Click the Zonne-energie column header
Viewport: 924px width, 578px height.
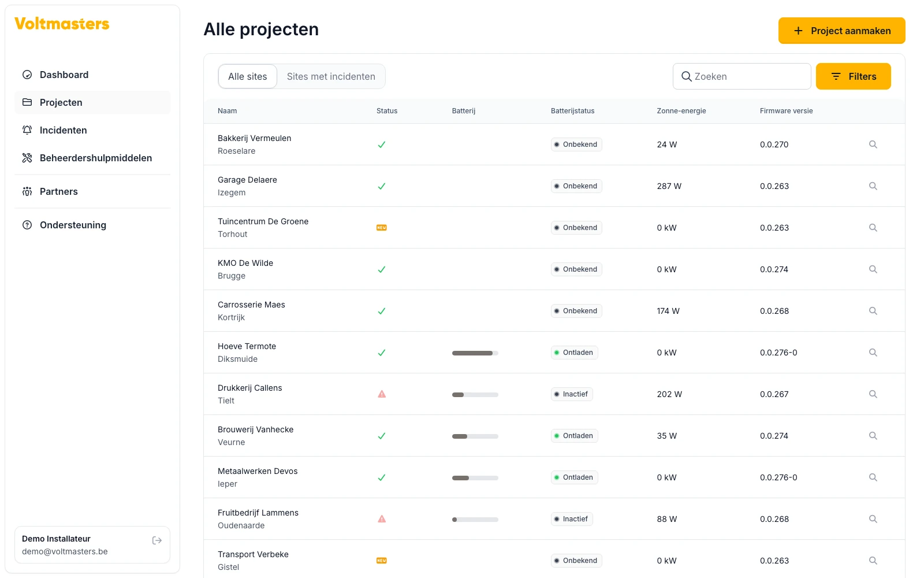tap(681, 111)
